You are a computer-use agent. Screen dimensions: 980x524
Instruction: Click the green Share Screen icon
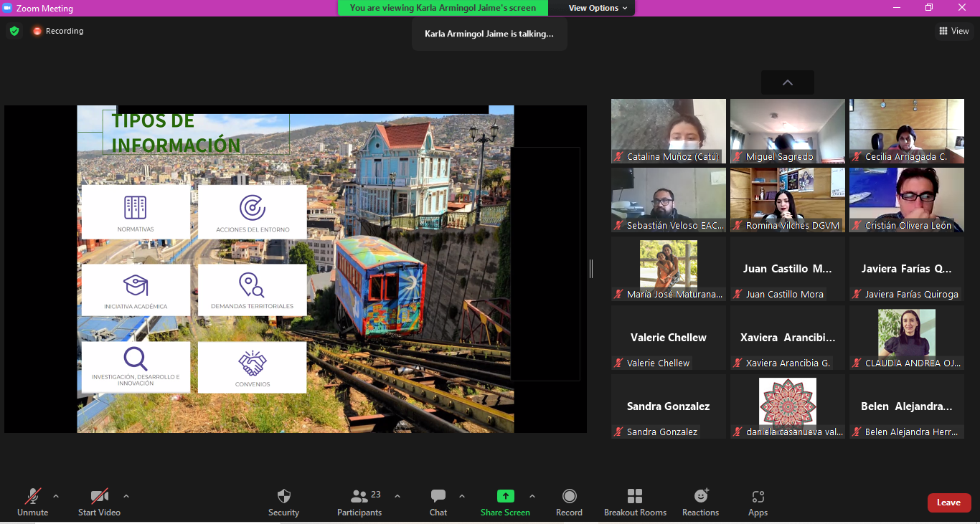(x=505, y=496)
